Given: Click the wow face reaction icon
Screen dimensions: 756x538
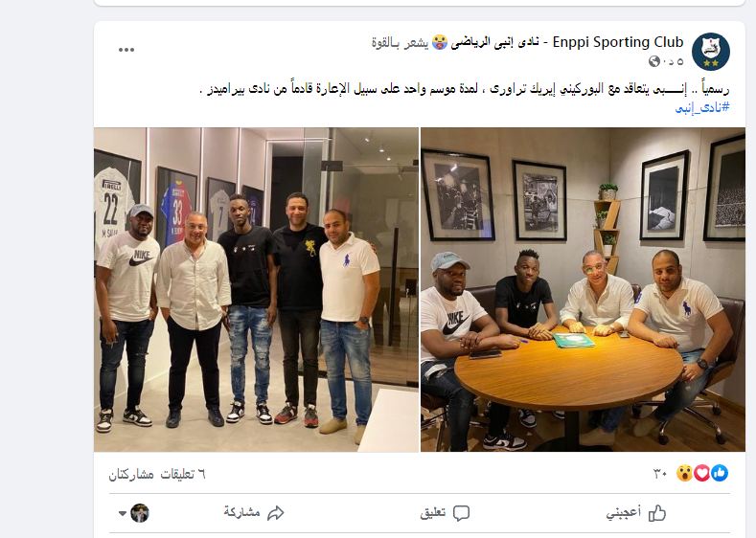Looking at the screenshot, I should pyautogui.click(x=684, y=474).
